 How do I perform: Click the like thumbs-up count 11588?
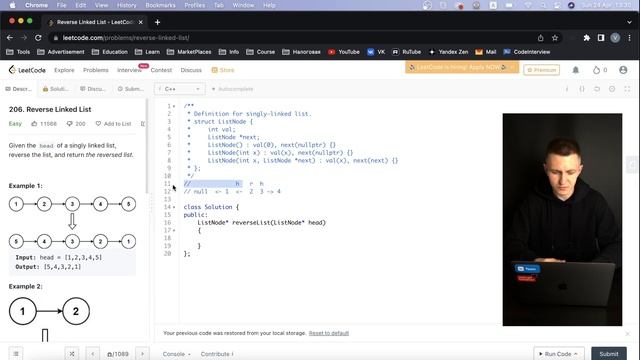[x=44, y=124]
